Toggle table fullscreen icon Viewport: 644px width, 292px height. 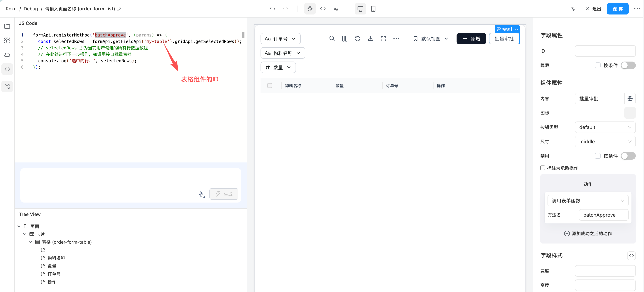pyautogui.click(x=383, y=39)
